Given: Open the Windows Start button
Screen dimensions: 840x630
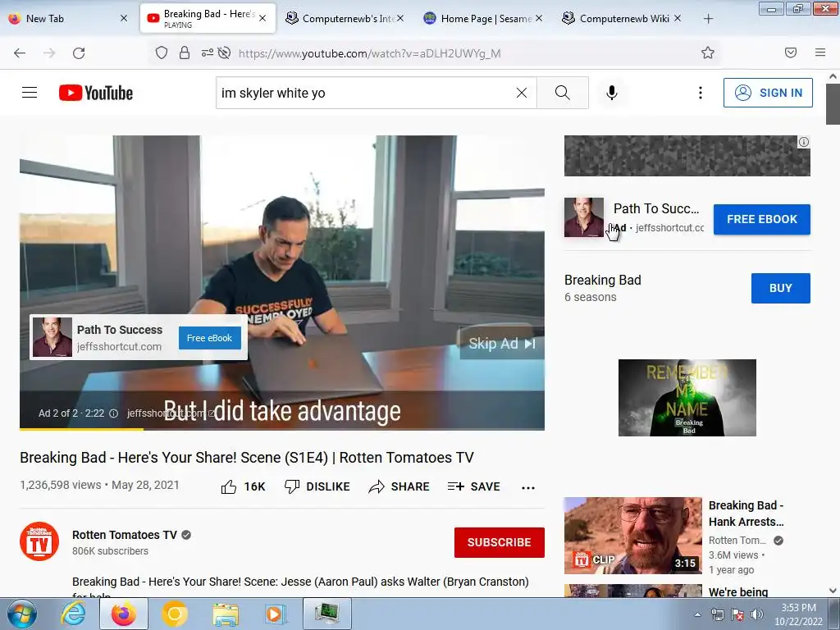Looking at the screenshot, I should coord(22,614).
